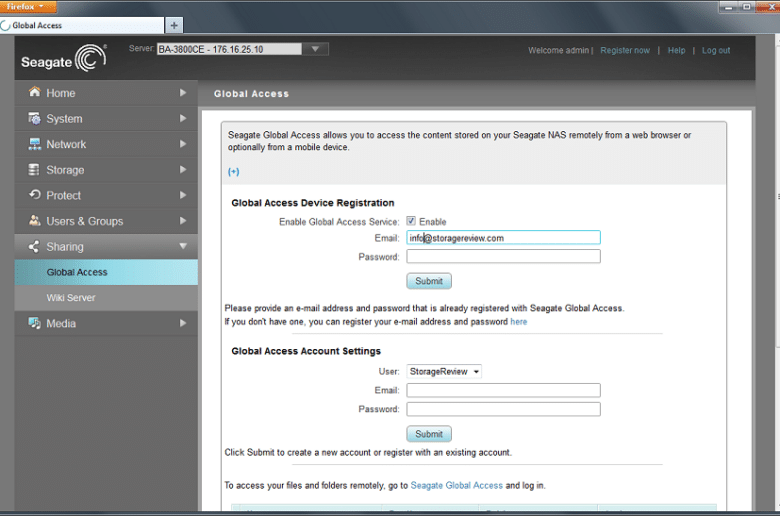Click the Account Settings Email field
Screen dimensions: 780x516
[503, 390]
